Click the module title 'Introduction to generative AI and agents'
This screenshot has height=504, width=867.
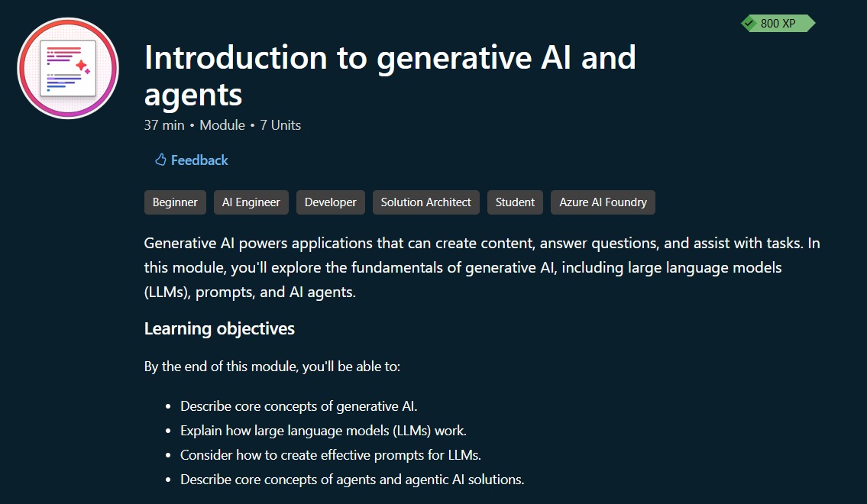tap(390, 76)
